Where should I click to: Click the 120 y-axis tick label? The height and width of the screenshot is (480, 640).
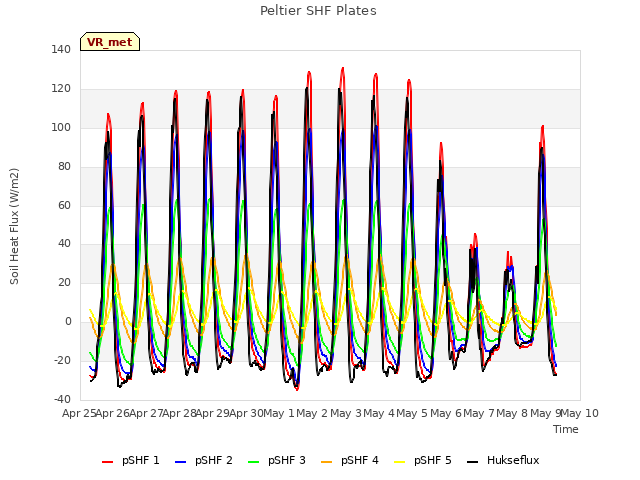61,89
